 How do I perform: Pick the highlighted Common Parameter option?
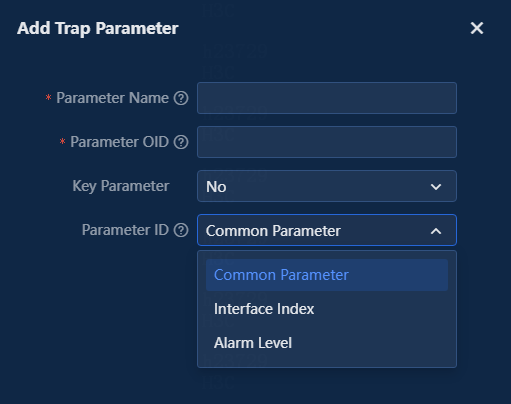pyautogui.click(x=327, y=275)
